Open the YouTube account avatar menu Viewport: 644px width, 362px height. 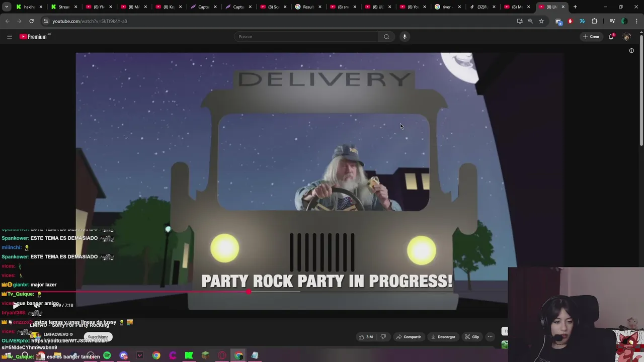coord(626,37)
